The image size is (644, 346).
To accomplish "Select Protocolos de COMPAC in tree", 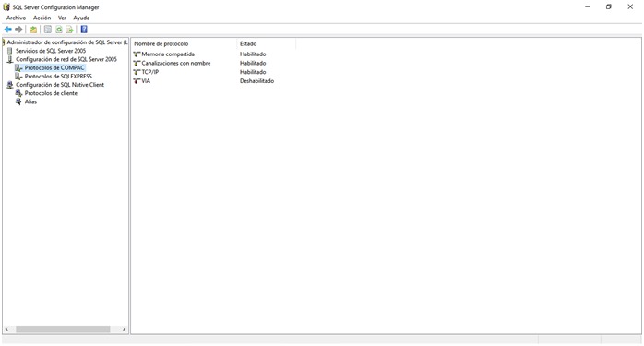I will tap(54, 67).
